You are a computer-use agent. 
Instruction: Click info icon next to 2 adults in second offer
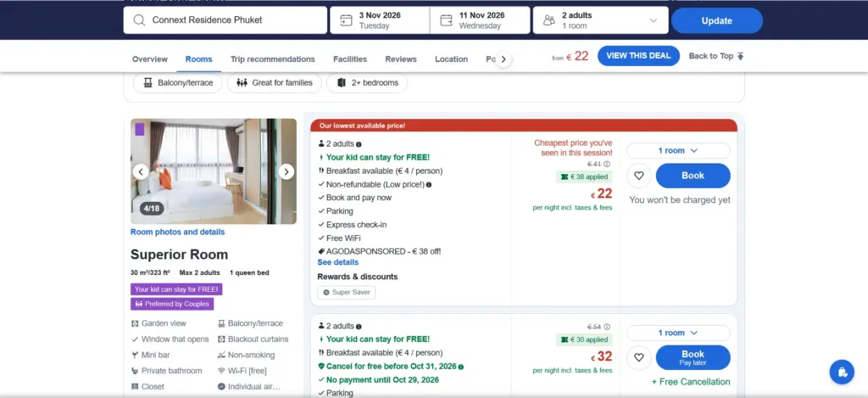point(359,327)
